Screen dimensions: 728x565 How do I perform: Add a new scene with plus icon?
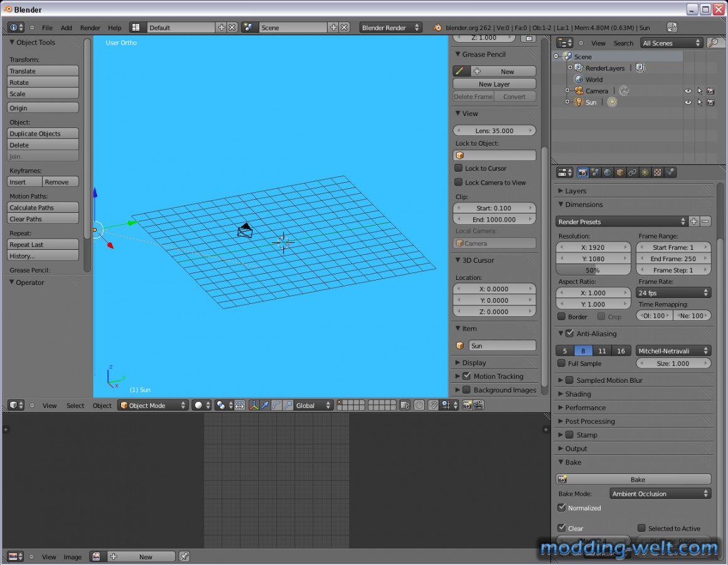[333, 28]
